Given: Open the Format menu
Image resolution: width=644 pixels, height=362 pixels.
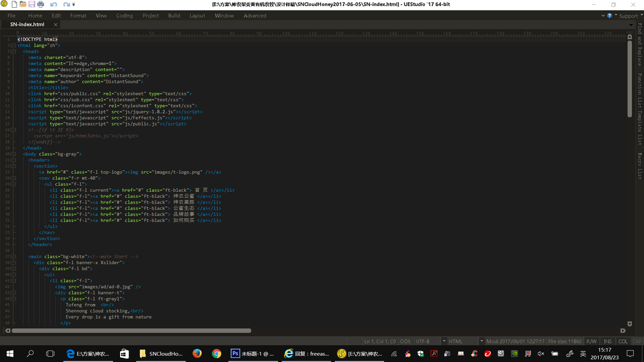Looking at the screenshot, I should tap(78, 16).
